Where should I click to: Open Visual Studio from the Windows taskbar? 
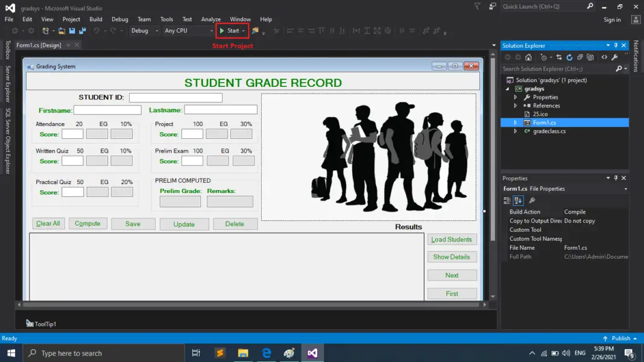[x=312, y=353]
